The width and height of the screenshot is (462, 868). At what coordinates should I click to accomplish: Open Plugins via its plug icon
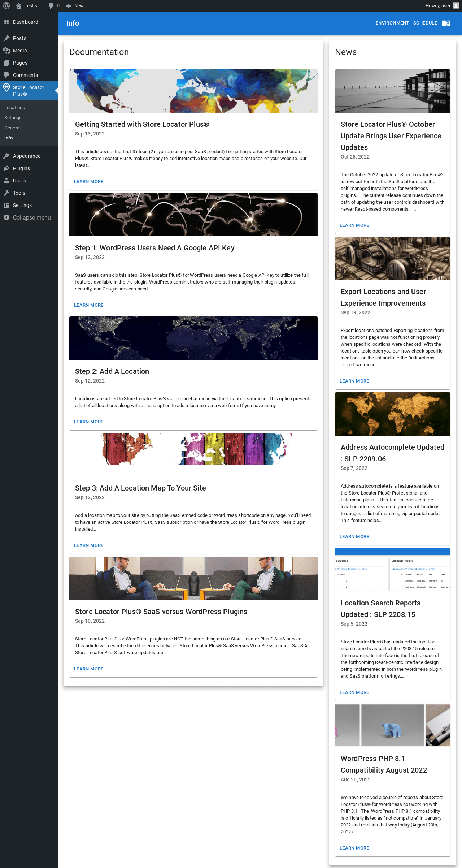pyautogui.click(x=6, y=168)
